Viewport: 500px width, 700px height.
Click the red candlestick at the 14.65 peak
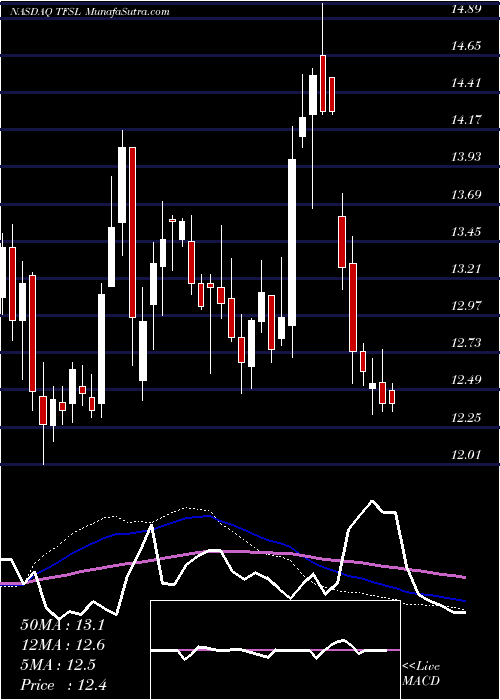click(322, 83)
